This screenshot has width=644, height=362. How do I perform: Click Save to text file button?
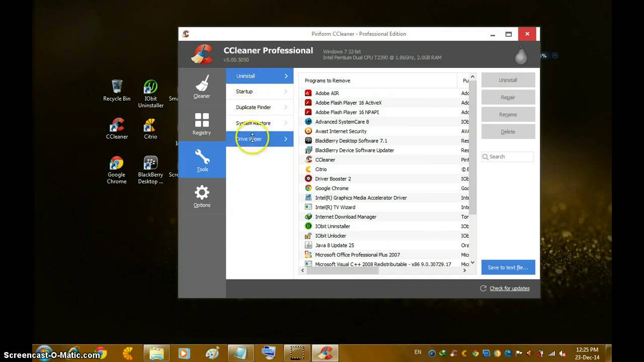pyautogui.click(x=508, y=267)
